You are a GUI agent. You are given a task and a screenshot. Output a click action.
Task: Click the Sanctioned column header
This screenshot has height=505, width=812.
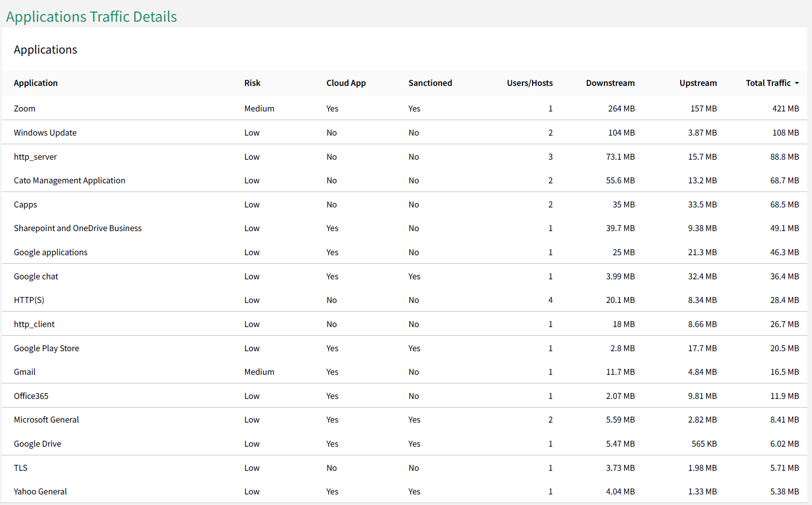point(430,83)
